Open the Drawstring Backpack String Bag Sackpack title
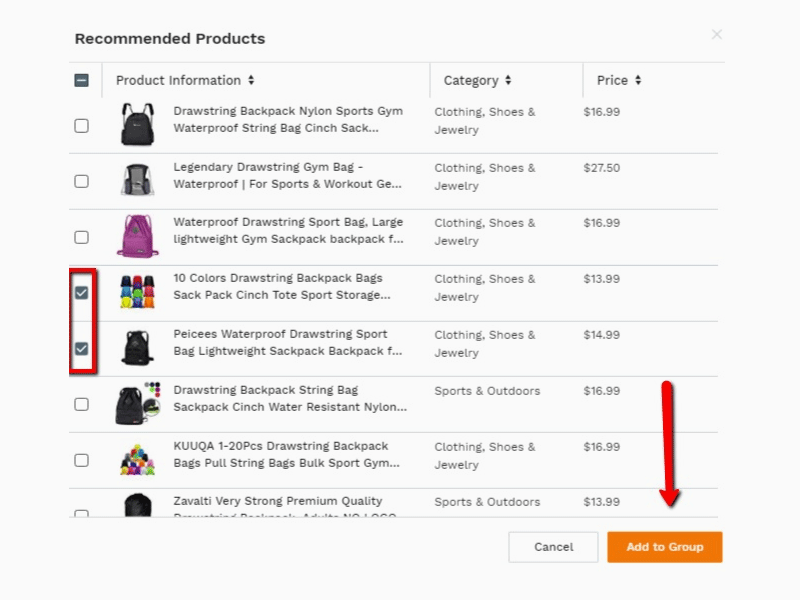Screen dimensions: 800x600 pos(290,398)
